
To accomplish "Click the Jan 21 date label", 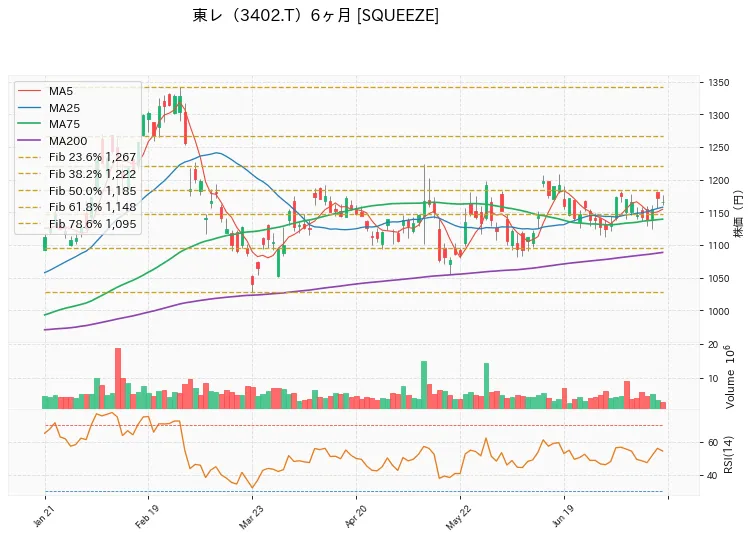I will tap(43, 516).
